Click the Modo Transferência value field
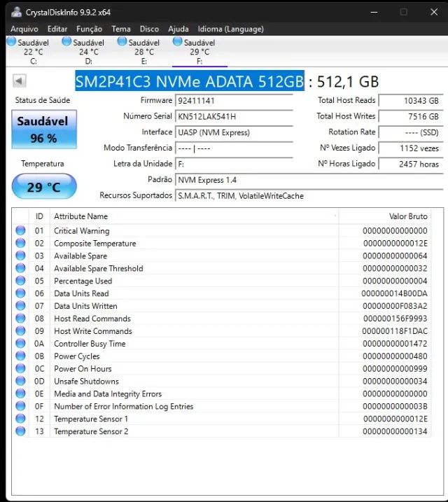This screenshot has width=448, height=502. point(234,148)
